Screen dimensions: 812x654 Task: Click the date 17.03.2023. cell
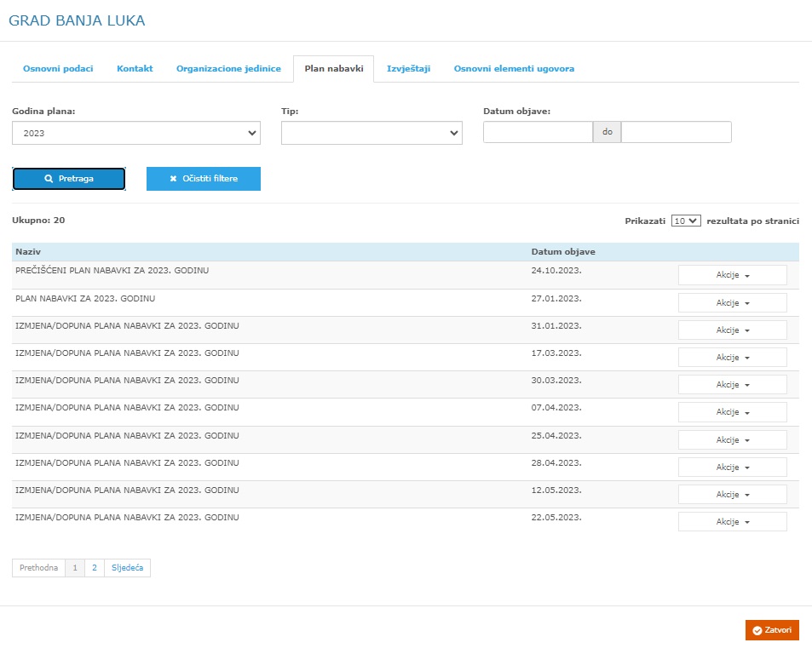pyautogui.click(x=556, y=353)
